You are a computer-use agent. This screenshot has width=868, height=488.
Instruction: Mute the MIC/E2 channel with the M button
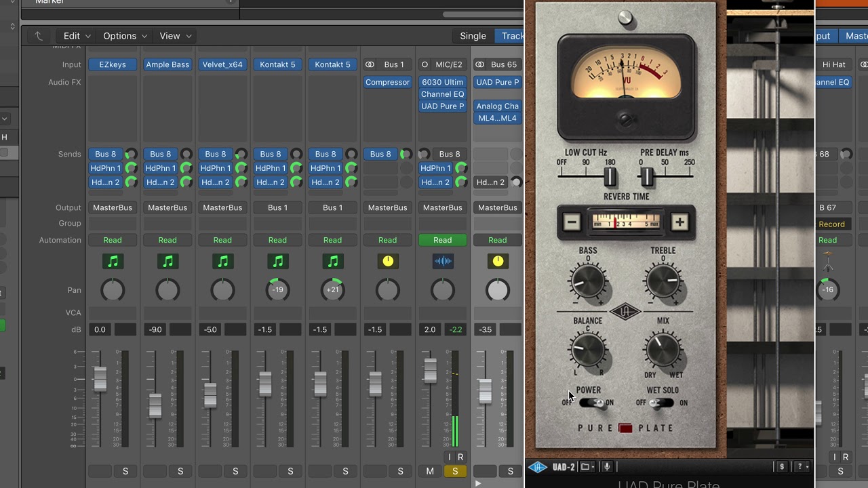tap(430, 471)
